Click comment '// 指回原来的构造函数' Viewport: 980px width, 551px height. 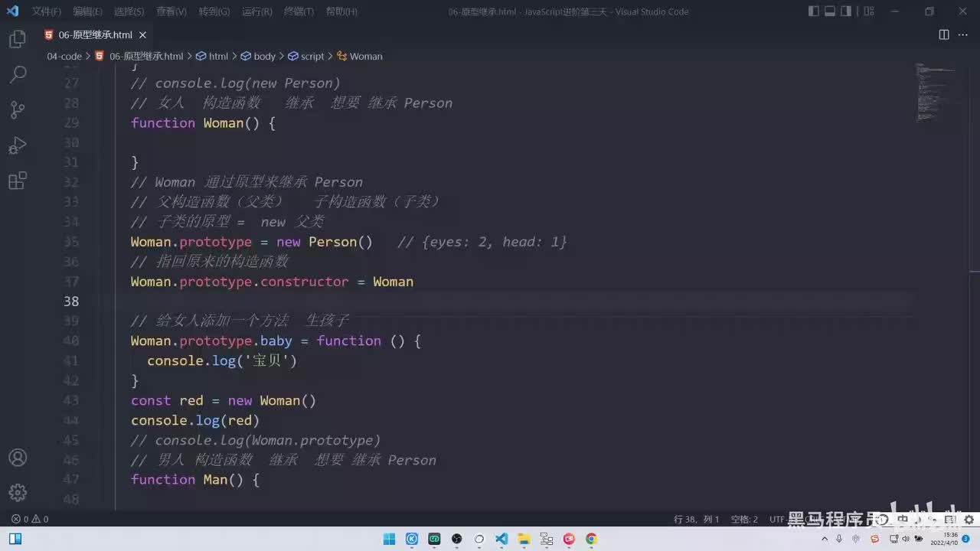(210, 262)
